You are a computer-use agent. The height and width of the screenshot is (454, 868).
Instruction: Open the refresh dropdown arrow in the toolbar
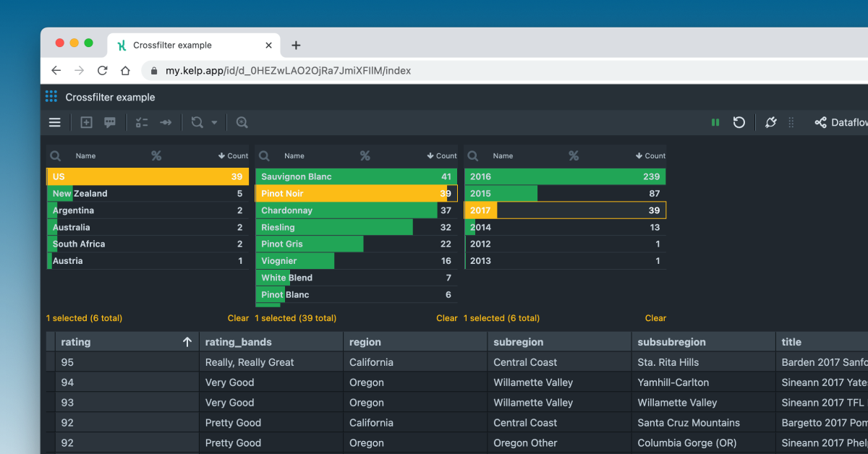pos(213,122)
